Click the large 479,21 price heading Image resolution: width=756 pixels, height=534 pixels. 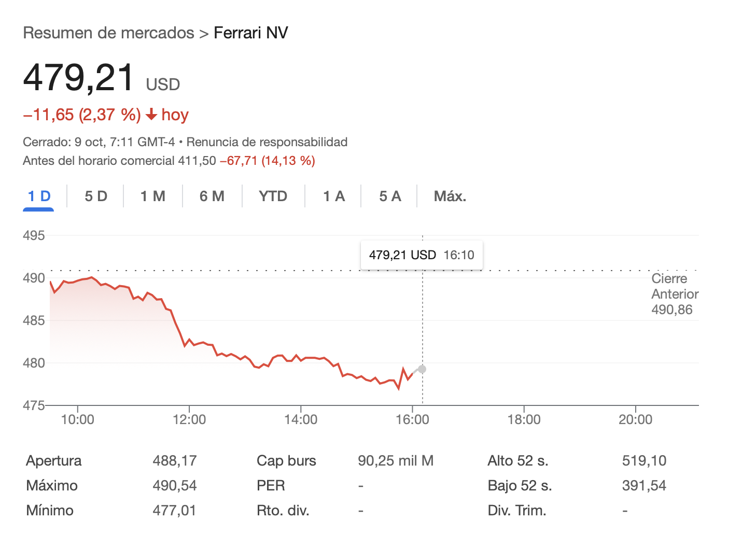tap(79, 78)
